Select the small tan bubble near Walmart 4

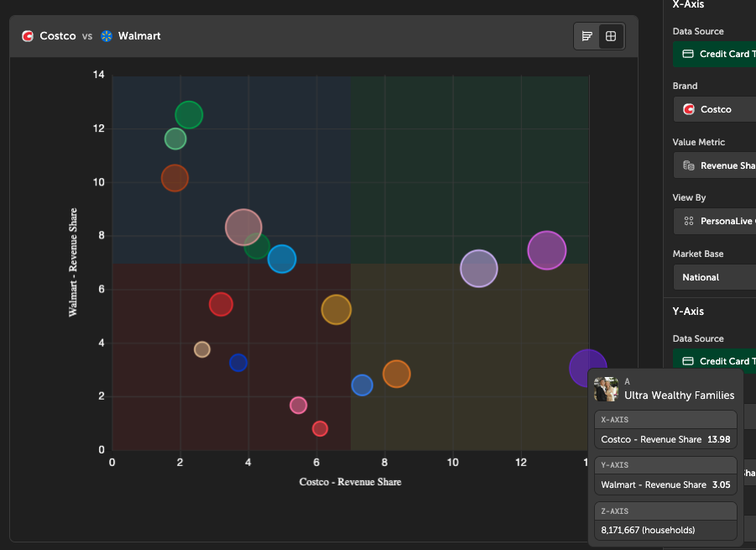click(202, 349)
